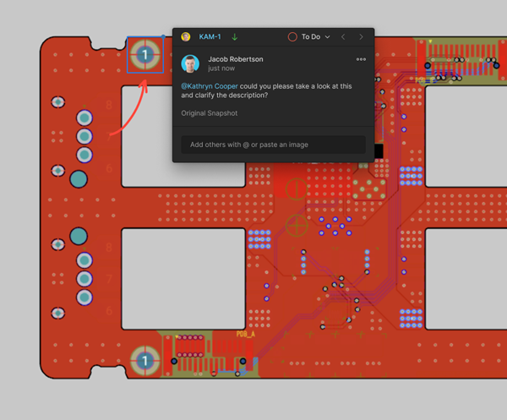Open the KAM-1 issue link
507x420 pixels.
coord(210,37)
